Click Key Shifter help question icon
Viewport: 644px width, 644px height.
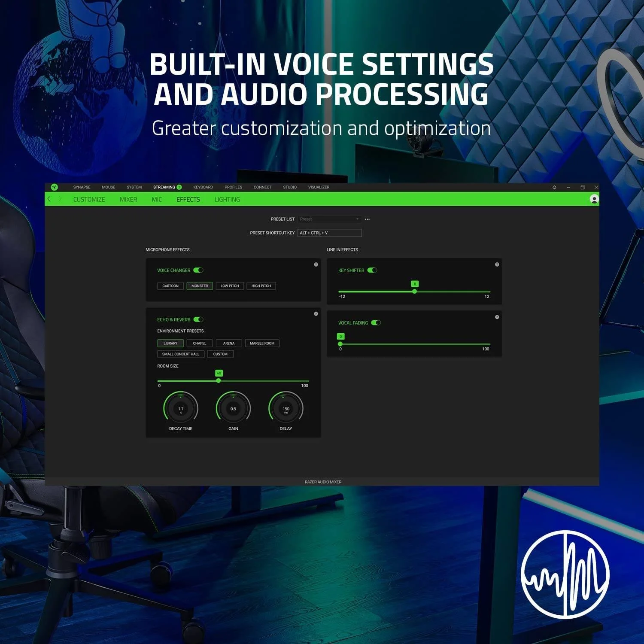pyautogui.click(x=497, y=264)
